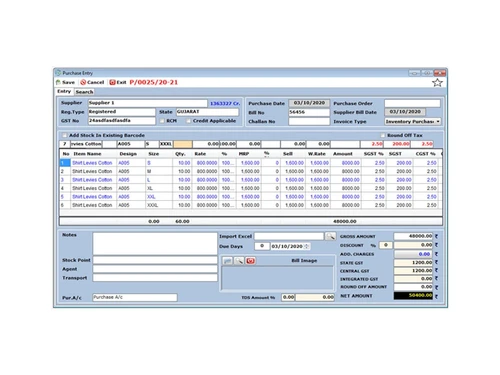This screenshot has height=375, width=500.
Task: Adjust Due Days date spinner arrows
Action: click(307, 246)
